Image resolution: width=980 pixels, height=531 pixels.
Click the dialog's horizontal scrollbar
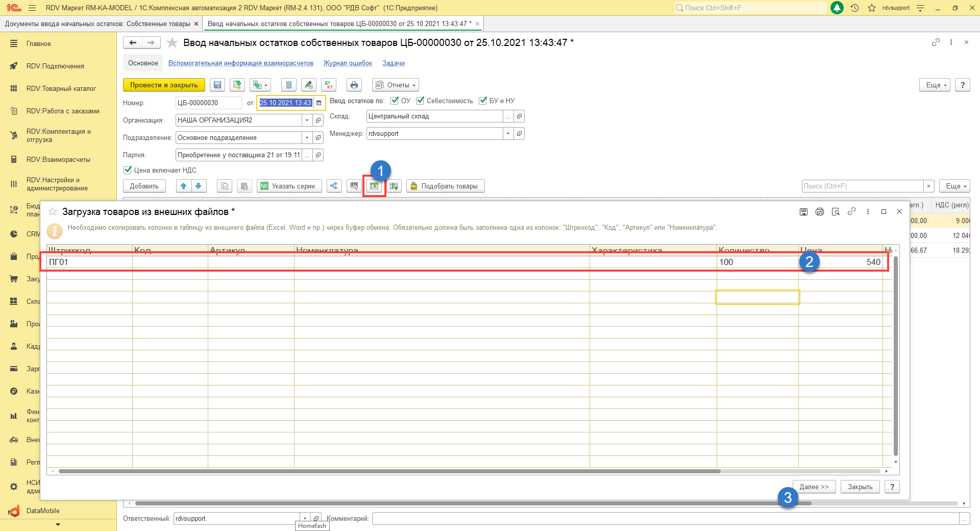[389, 471]
